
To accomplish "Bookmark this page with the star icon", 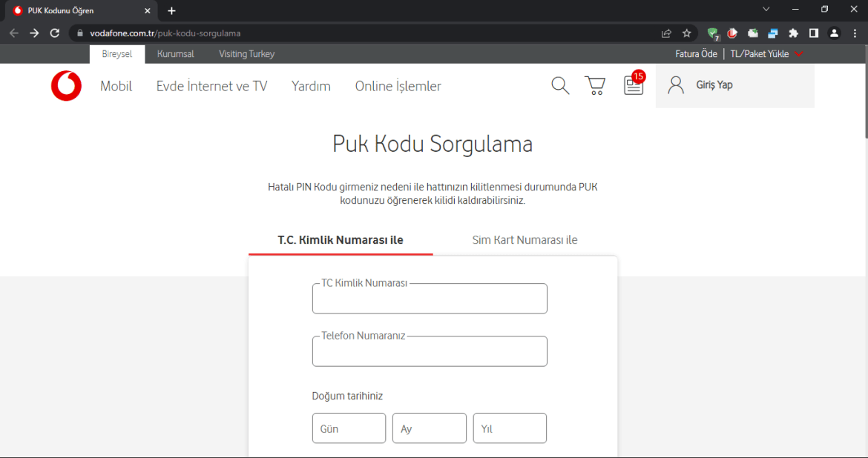I will click(x=687, y=33).
